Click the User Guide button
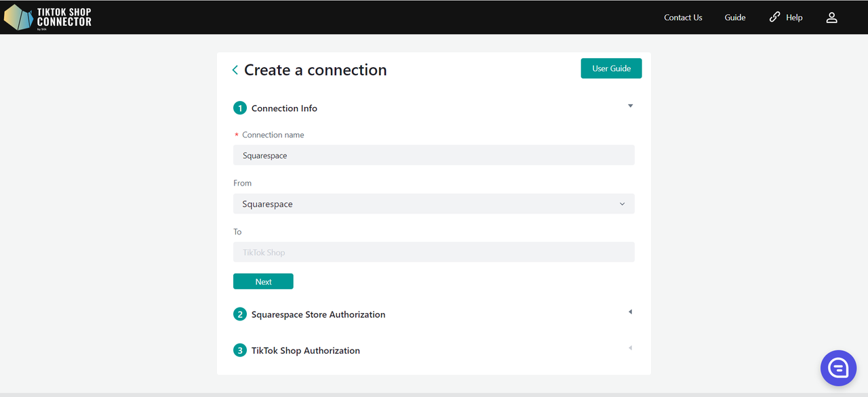The width and height of the screenshot is (868, 397). (x=611, y=68)
